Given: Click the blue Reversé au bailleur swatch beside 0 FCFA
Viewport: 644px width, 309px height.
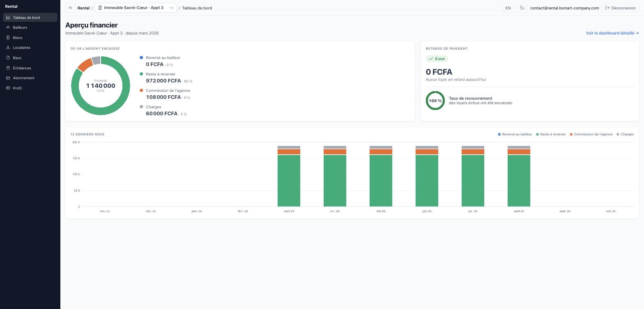Looking at the screenshot, I should pos(142,57).
